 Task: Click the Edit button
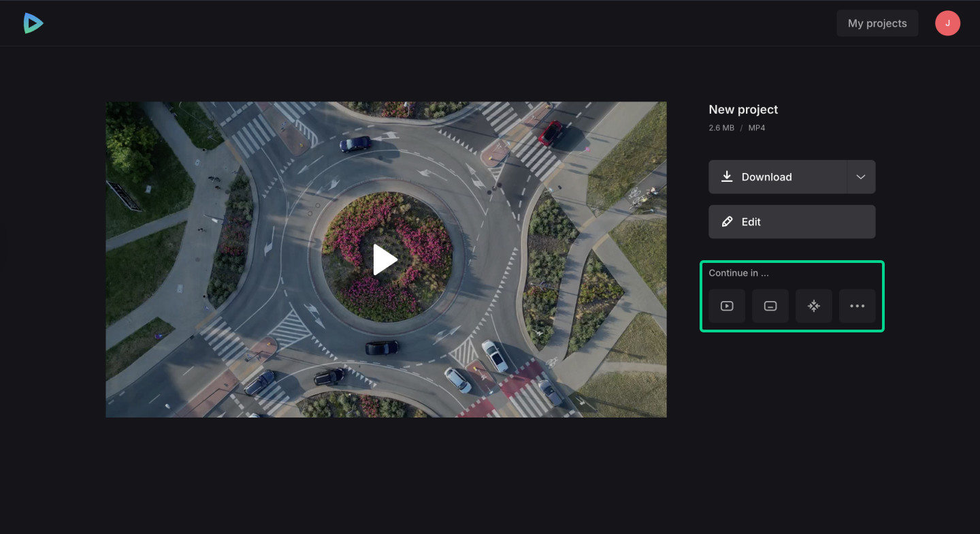(791, 221)
